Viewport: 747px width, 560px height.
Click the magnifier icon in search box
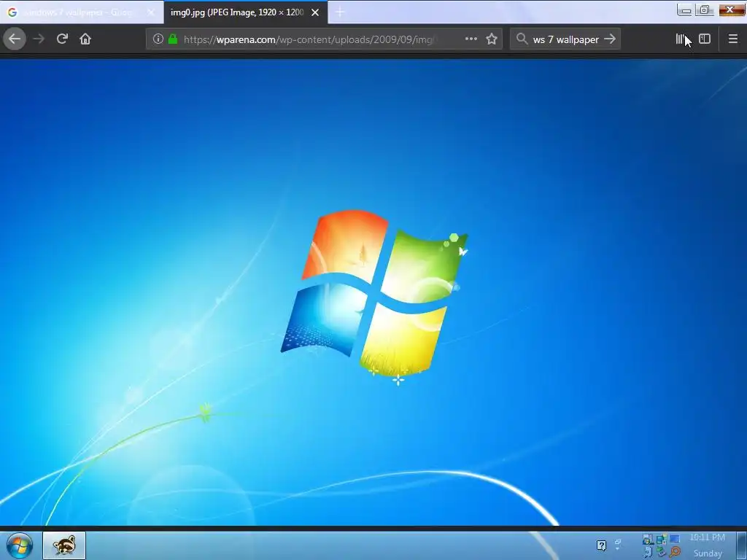522,39
